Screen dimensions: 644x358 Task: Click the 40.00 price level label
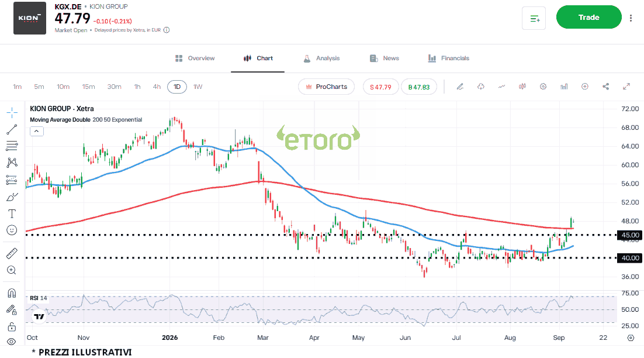(x=630, y=258)
